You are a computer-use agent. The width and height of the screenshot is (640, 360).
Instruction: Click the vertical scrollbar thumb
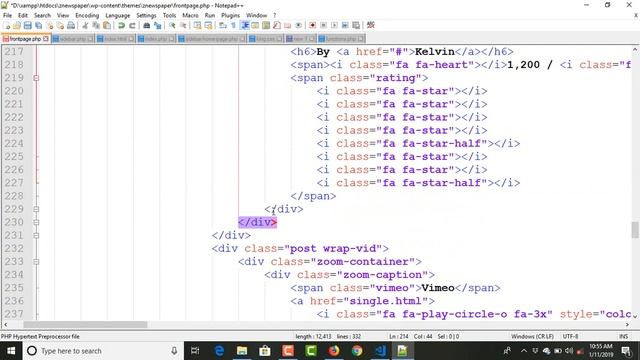(635, 230)
